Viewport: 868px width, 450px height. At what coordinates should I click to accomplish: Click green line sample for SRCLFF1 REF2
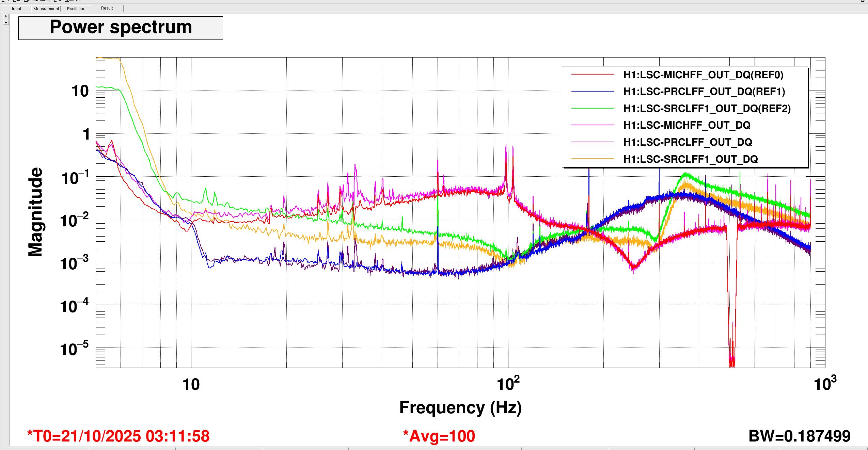tap(592, 108)
